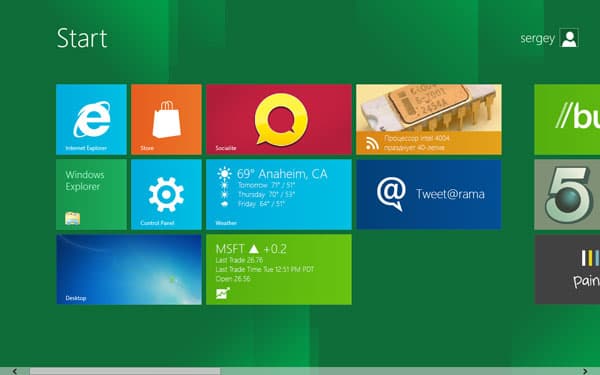Click the sergey username text
Image resolution: width=600 pixels, height=375 pixels.
[x=537, y=39]
